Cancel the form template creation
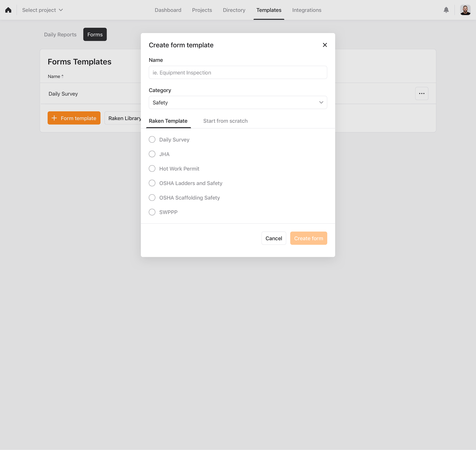Screen dimensions: 476x450 point(274,238)
